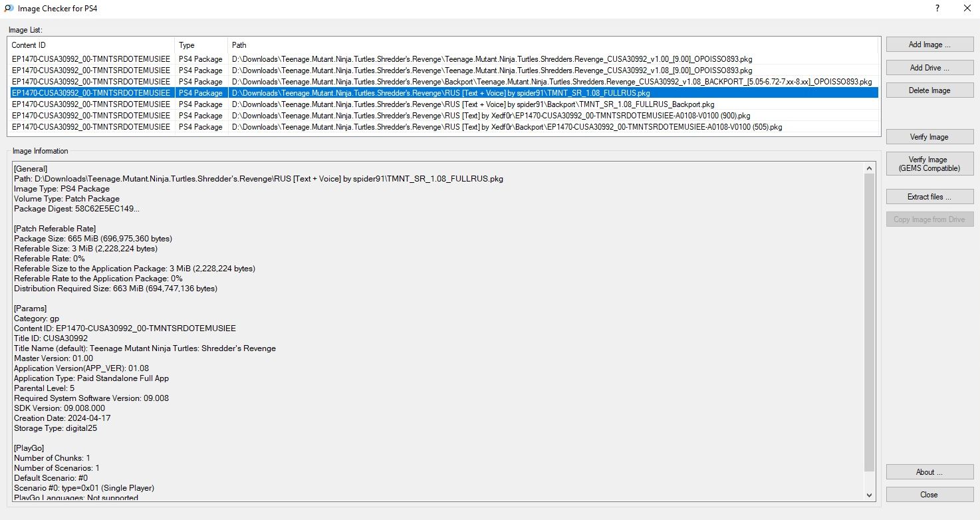Click the [PlayGo] section heading

pyautogui.click(x=31, y=448)
